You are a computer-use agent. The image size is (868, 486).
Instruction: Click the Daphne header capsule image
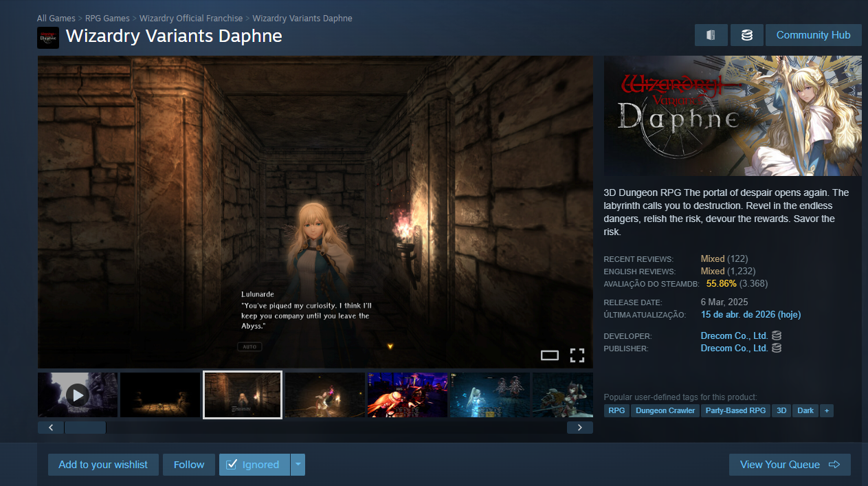[x=733, y=115]
